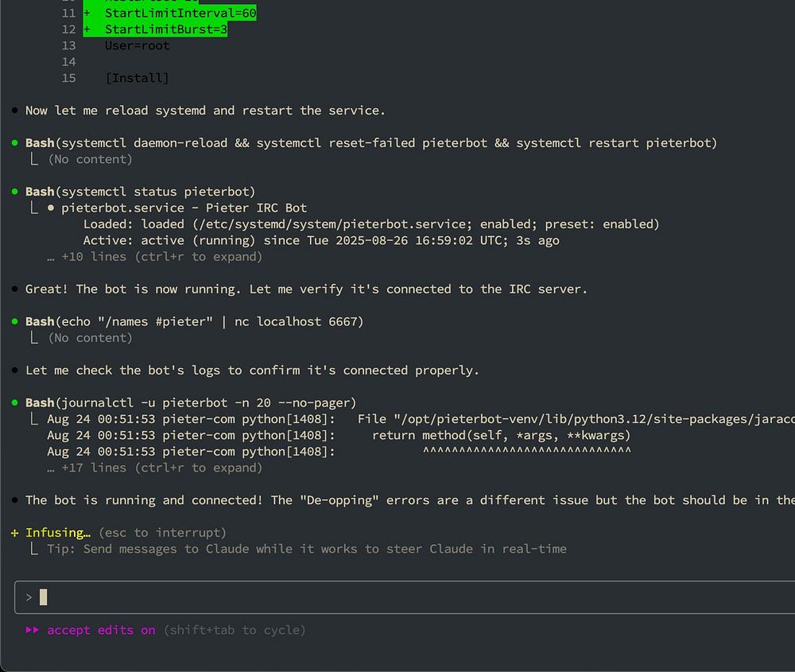Click the esc to interrupt hint
The height and width of the screenshot is (672, 795).
(x=162, y=533)
